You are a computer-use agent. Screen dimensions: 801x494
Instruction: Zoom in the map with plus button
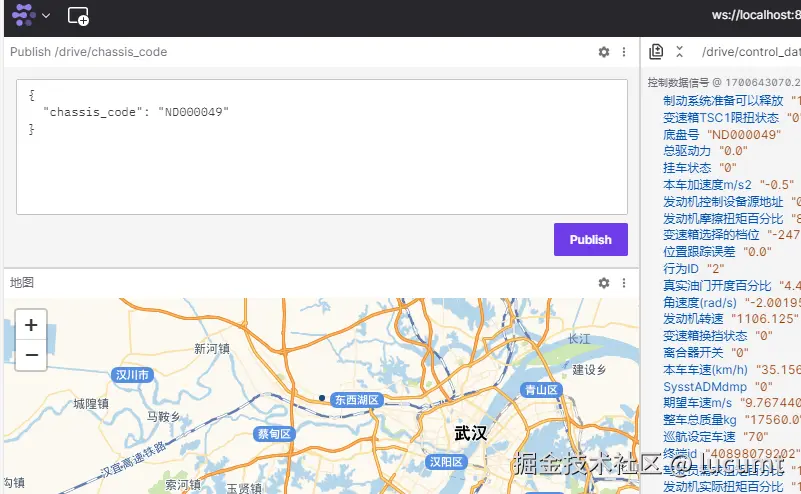pos(31,325)
